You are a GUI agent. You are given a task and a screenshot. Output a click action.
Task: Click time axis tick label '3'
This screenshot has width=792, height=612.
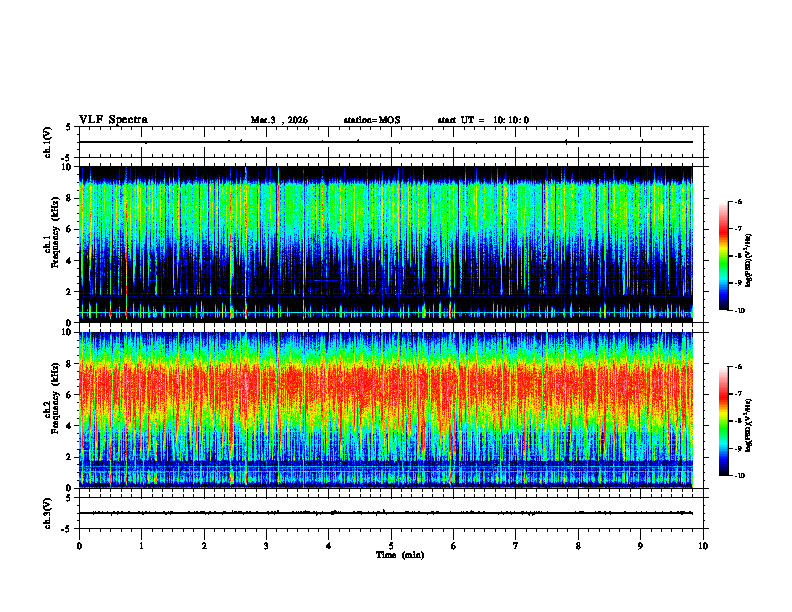(x=266, y=546)
